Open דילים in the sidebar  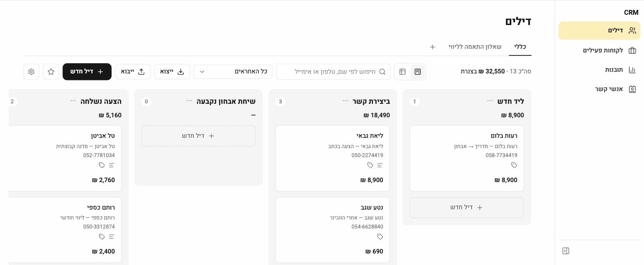[x=599, y=31]
